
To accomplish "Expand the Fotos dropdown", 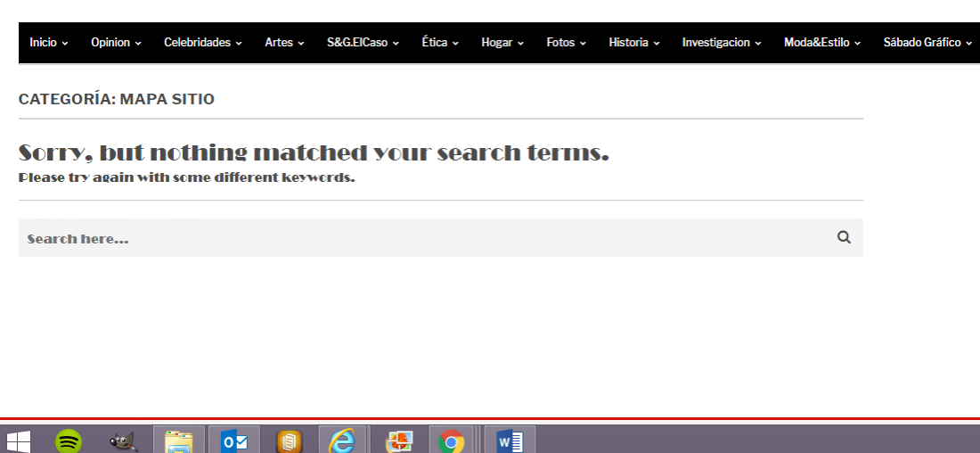I will pyautogui.click(x=567, y=43).
